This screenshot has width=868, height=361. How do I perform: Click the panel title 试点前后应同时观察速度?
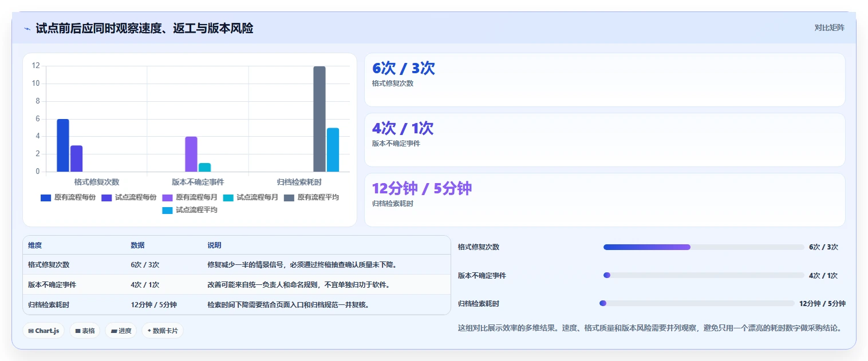(144, 28)
